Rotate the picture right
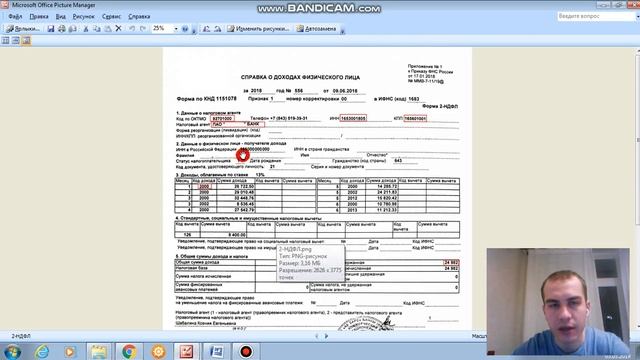Screen dimensions: 640x360 (x=218, y=29)
